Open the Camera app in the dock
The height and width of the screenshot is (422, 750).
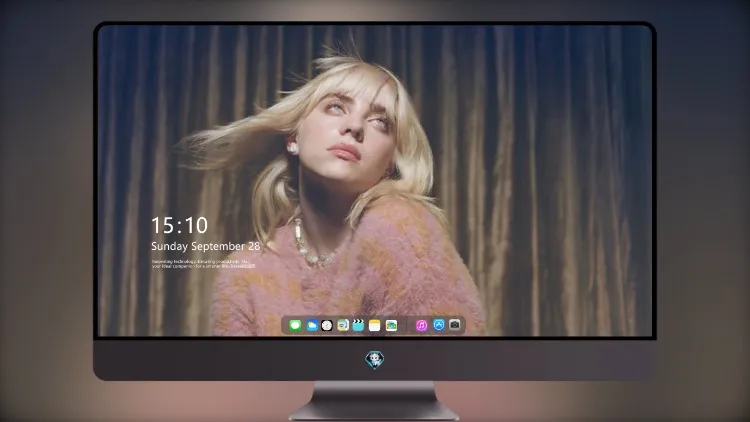(x=455, y=325)
